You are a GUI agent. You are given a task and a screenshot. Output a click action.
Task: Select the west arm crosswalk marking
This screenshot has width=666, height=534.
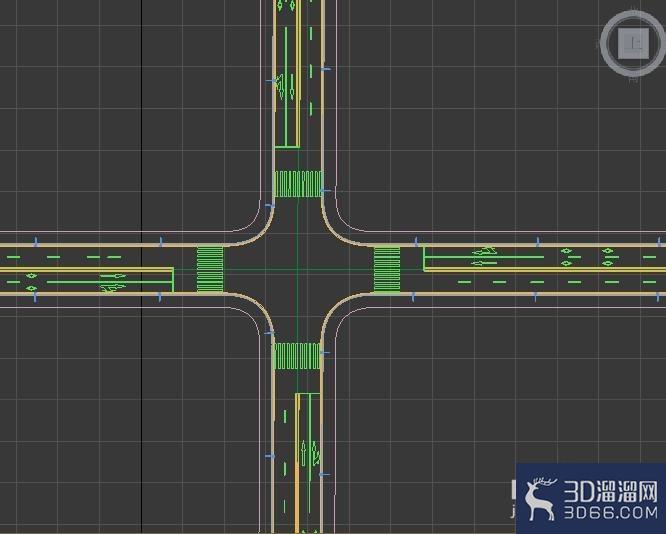point(210,269)
